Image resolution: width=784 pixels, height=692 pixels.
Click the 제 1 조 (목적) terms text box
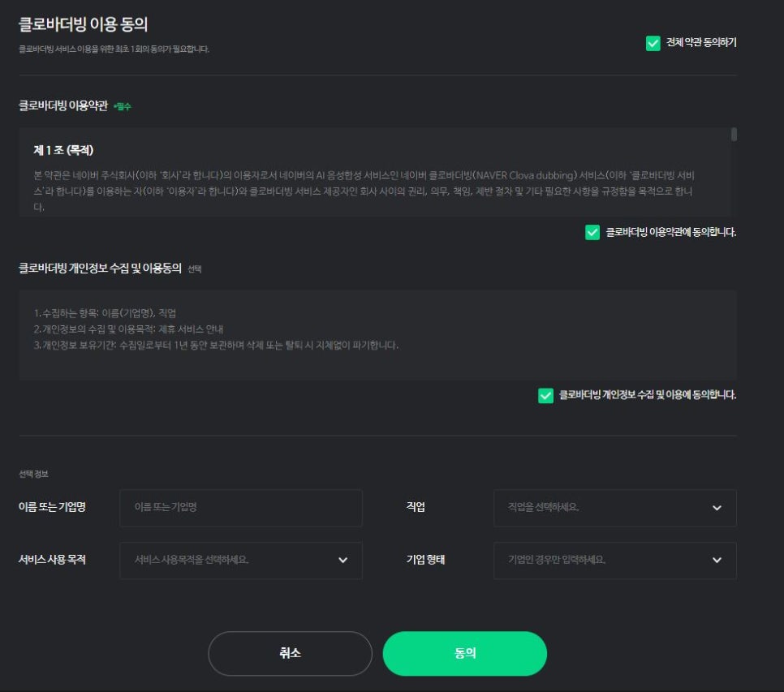[x=375, y=172]
